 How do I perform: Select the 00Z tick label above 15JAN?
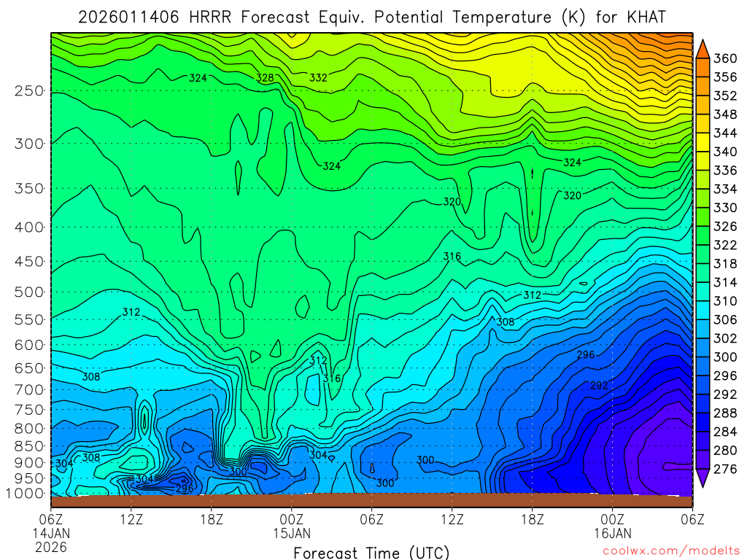(x=292, y=519)
